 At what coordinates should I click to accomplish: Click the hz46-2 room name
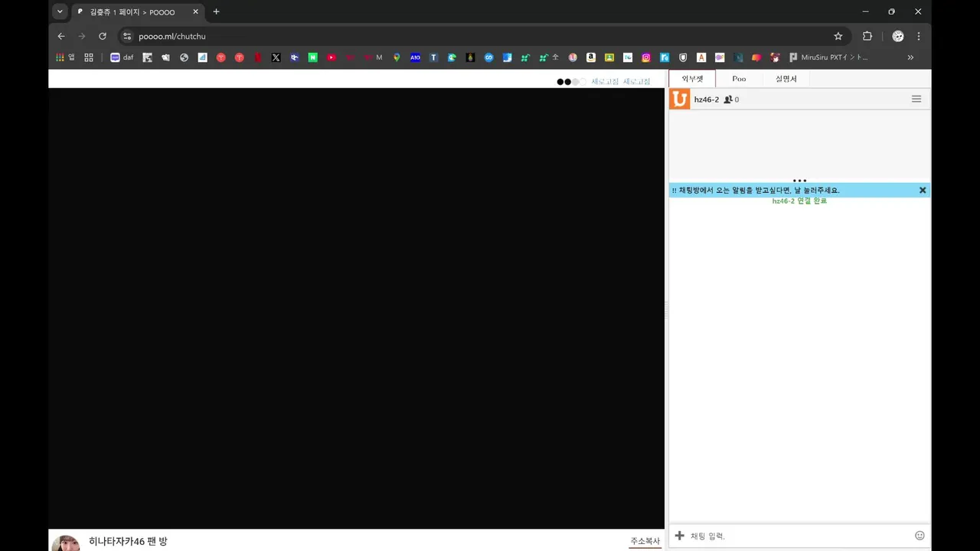[x=706, y=99]
